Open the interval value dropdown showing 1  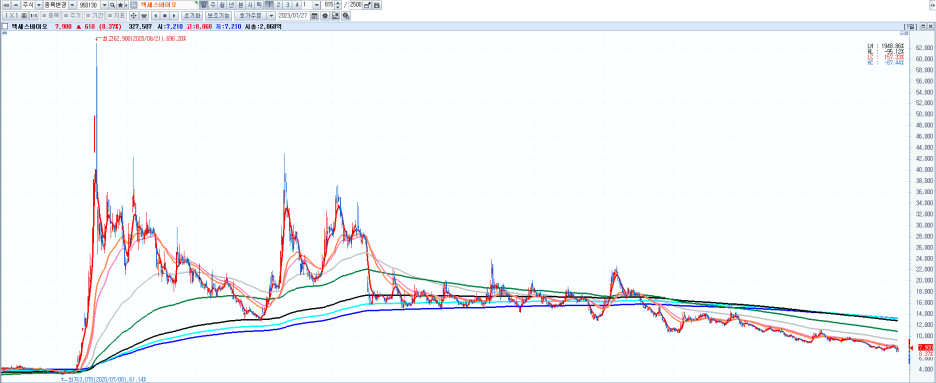click(316, 5)
